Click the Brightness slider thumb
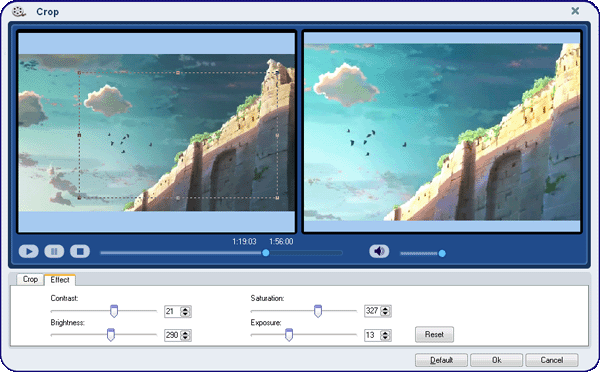Viewport: 600px width, 372px height. coord(111,334)
